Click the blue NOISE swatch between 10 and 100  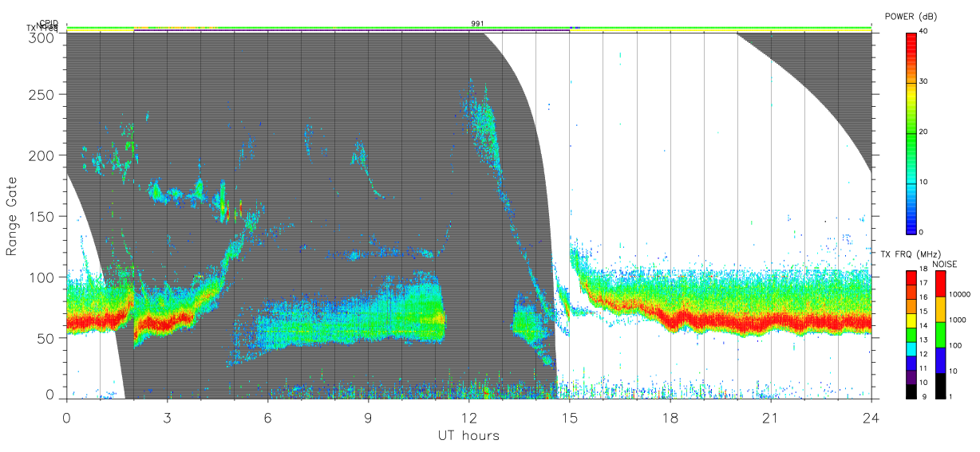click(939, 360)
